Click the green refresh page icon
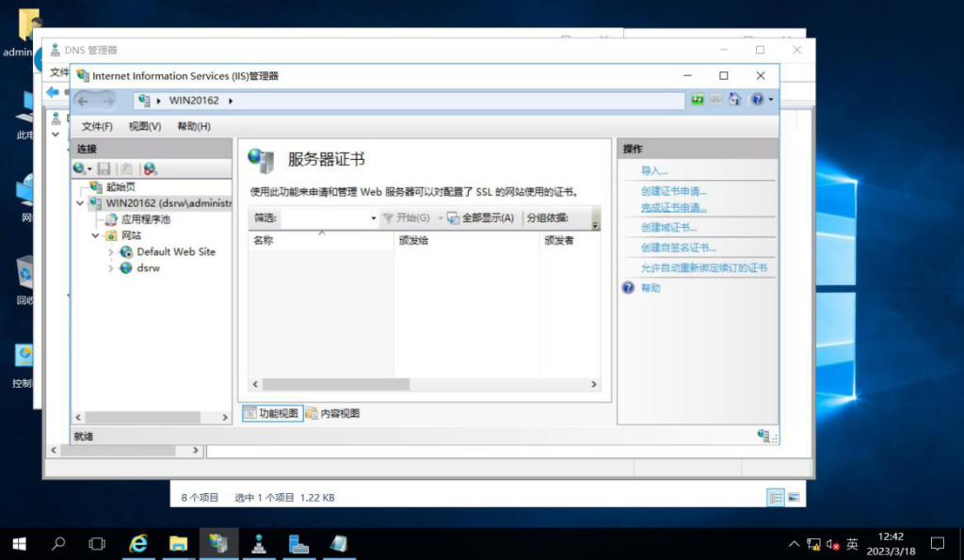 698,100
